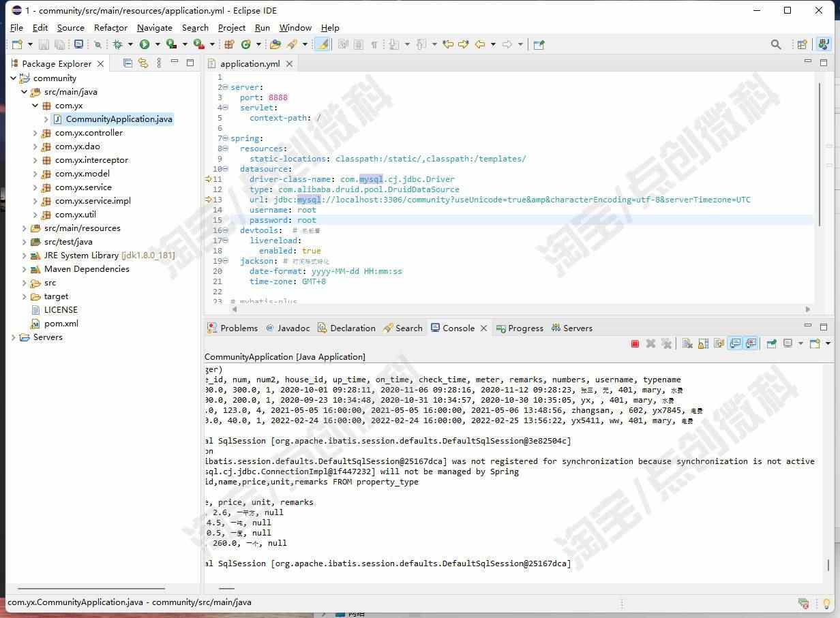840x618 pixels.
Task: Close the application.yml editor tab
Action: [289, 63]
